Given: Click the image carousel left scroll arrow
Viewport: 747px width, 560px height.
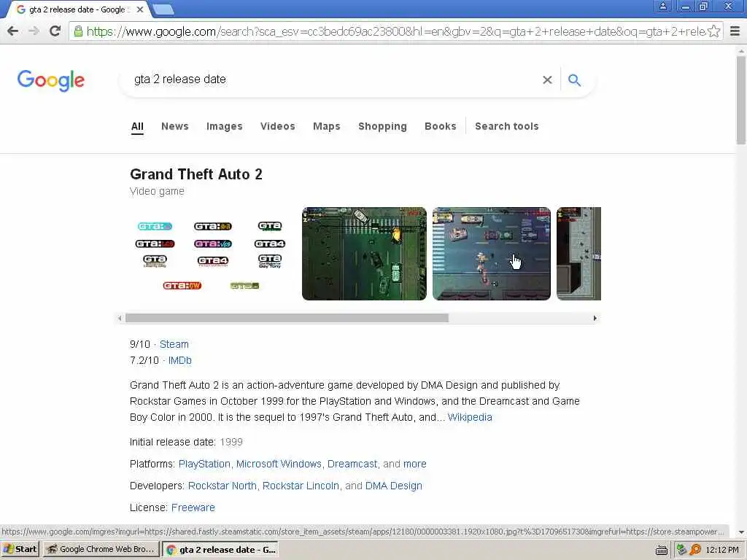Looking at the screenshot, I should point(120,318).
